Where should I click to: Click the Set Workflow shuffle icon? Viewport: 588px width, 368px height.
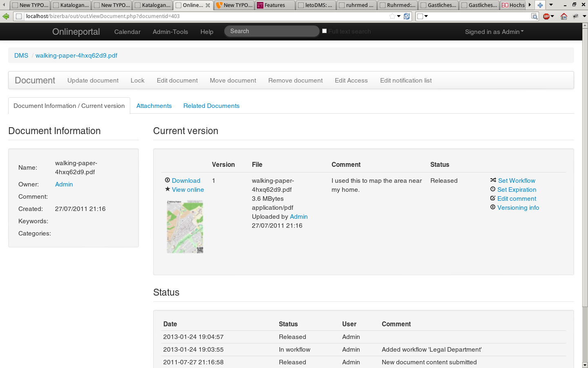point(493,180)
